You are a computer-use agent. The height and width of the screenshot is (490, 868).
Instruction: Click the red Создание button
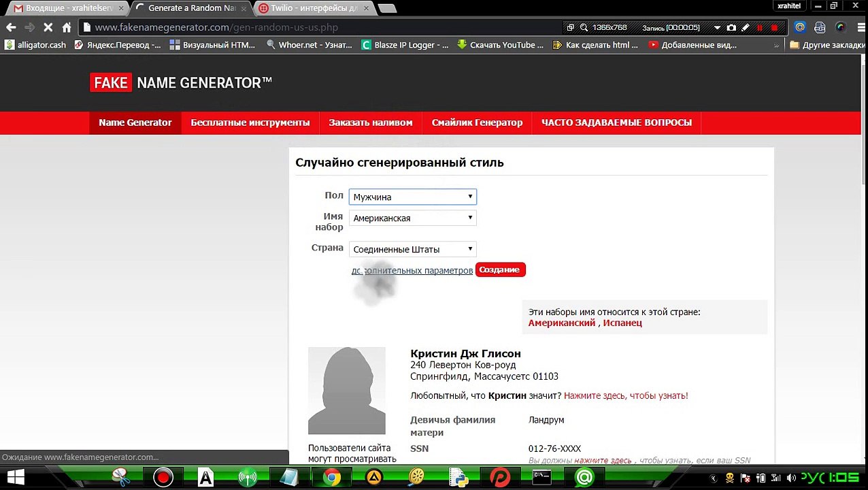pos(500,270)
